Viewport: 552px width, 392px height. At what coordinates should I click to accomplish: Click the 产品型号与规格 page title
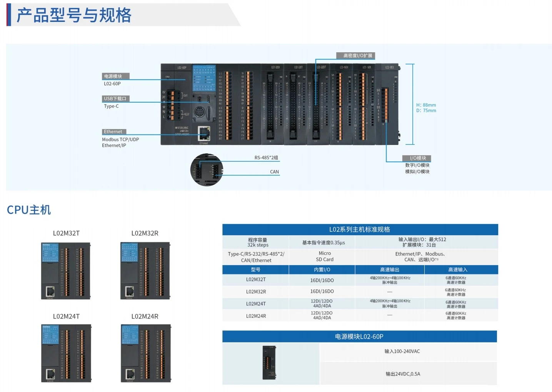(74, 15)
